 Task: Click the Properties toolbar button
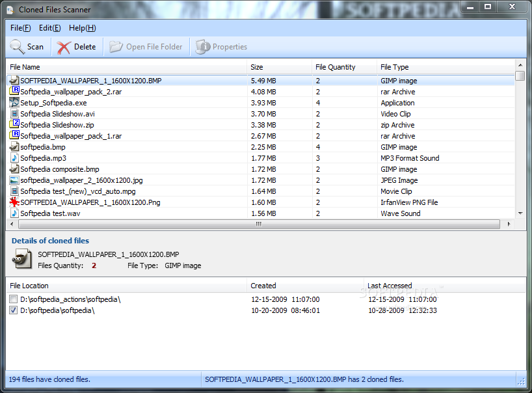[221, 47]
